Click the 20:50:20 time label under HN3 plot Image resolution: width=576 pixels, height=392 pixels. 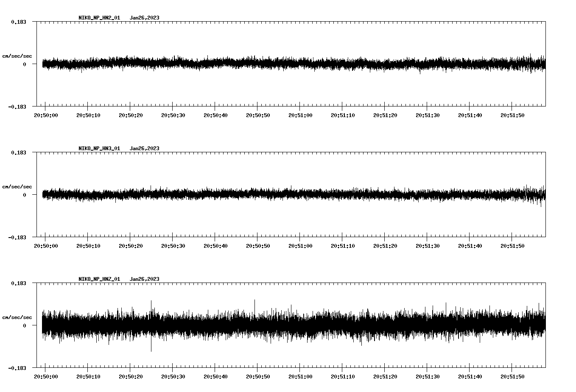click(x=131, y=246)
